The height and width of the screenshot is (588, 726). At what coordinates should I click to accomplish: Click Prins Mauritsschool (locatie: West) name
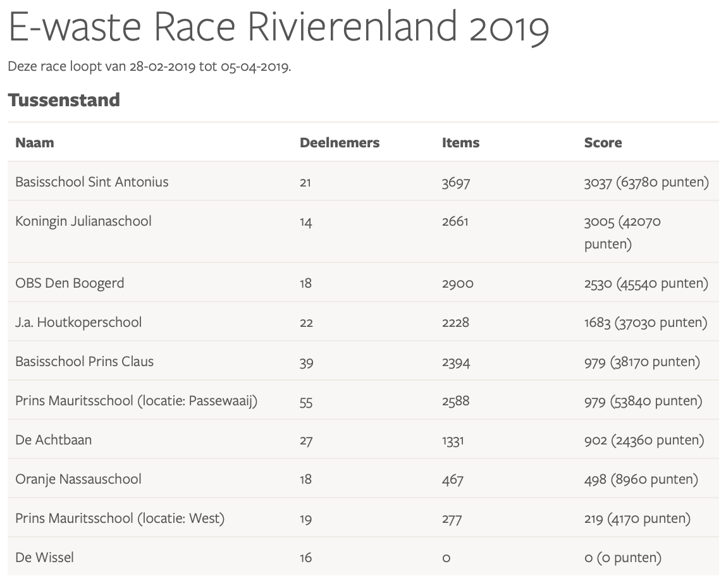click(120, 518)
